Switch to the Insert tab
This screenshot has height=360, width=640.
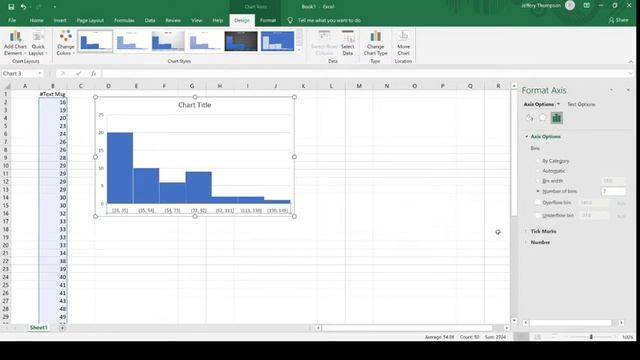(x=60, y=20)
